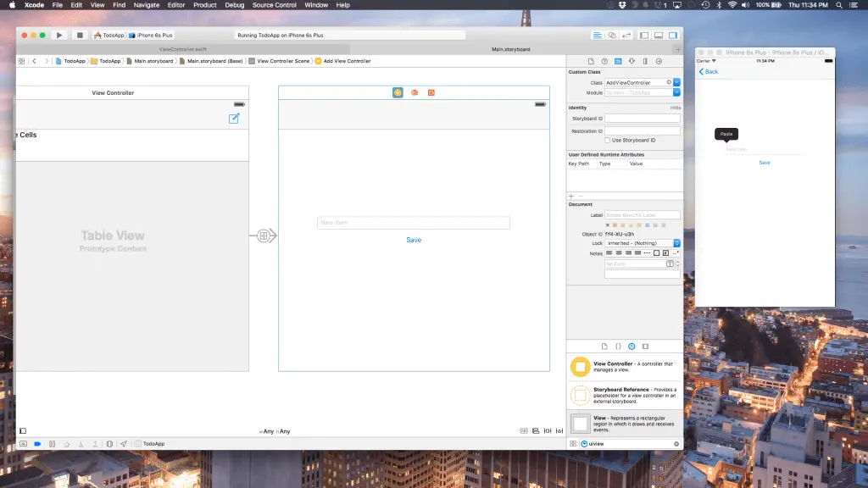Open the Editor menu
The height and width of the screenshot is (488, 868).
point(176,5)
